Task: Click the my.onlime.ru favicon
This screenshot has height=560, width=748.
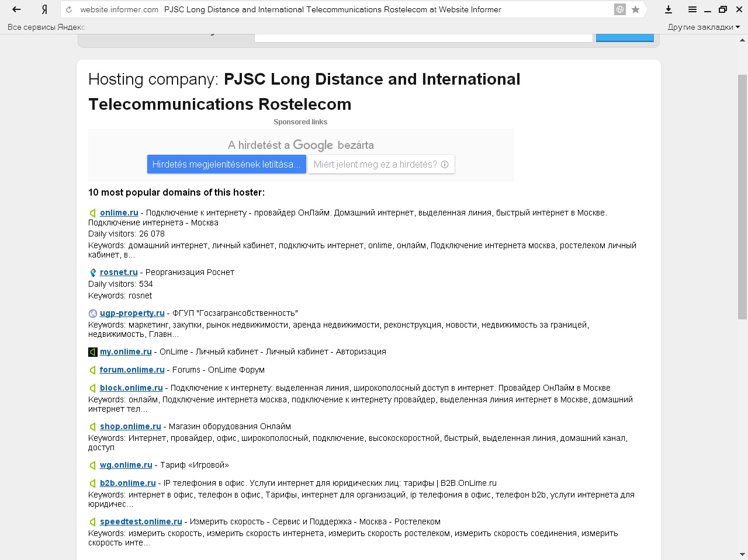Action: pyautogui.click(x=92, y=352)
